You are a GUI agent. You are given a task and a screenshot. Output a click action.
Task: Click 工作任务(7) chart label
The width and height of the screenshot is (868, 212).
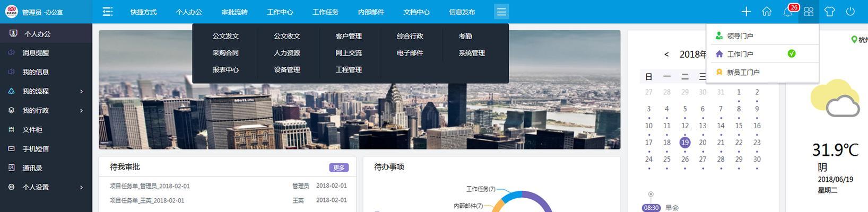pyautogui.click(x=481, y=189)
